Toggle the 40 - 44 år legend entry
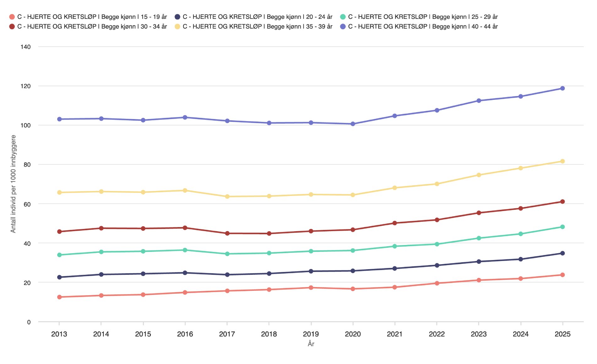The height and width of the screenshot is (364, 597). coord(423,27)
